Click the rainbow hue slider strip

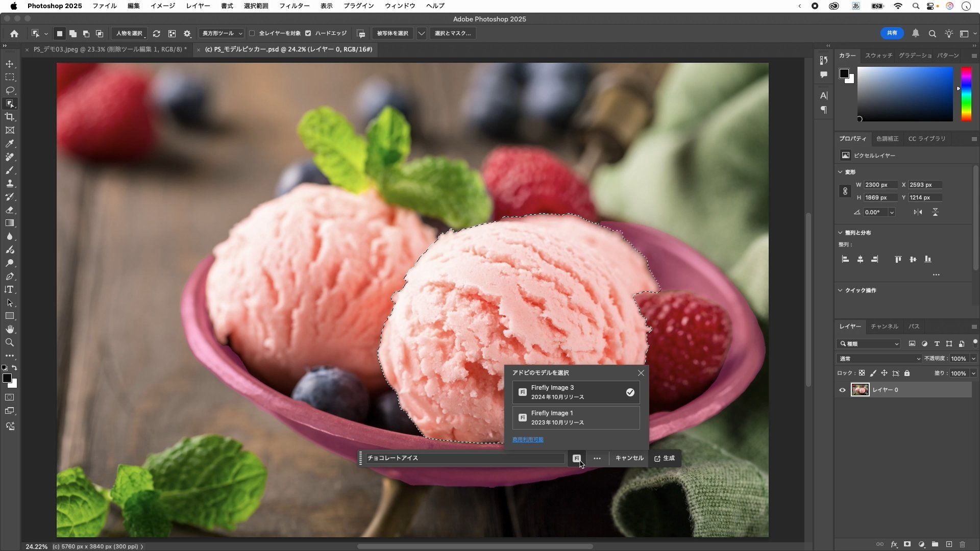coord(966,94)
